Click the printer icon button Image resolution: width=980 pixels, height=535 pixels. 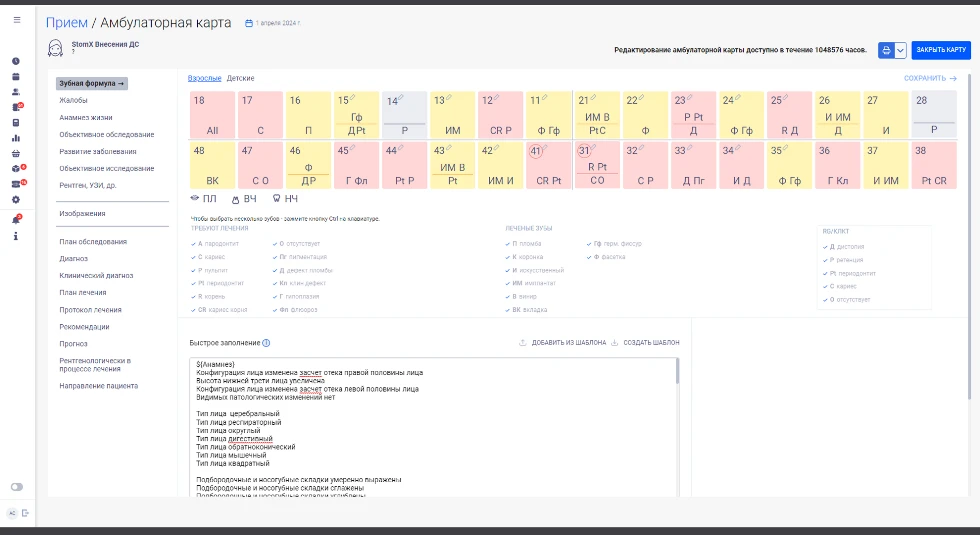885,50
